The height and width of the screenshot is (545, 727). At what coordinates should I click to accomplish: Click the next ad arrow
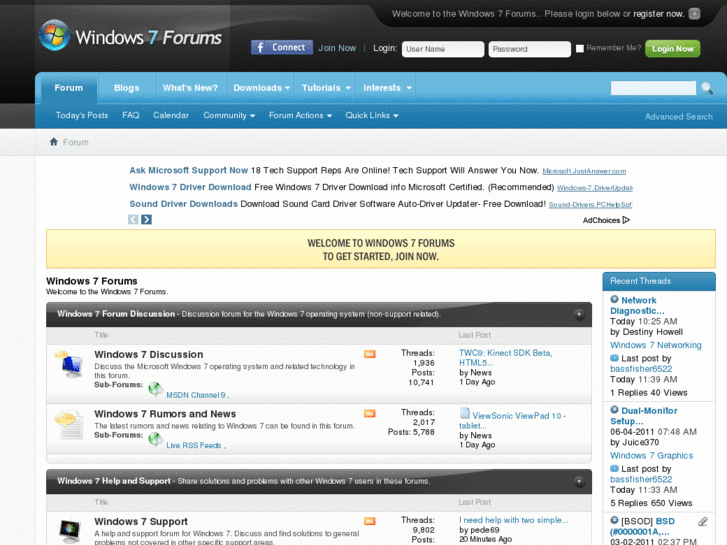[x=147, y=219]
